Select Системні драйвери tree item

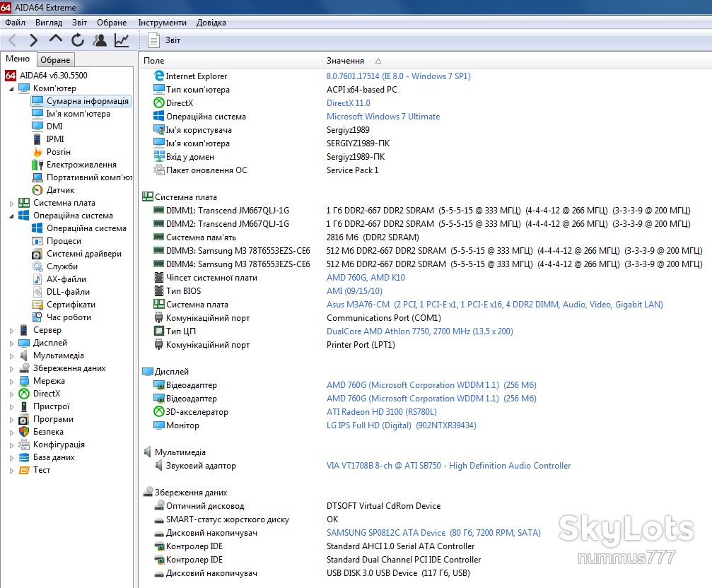84,254
